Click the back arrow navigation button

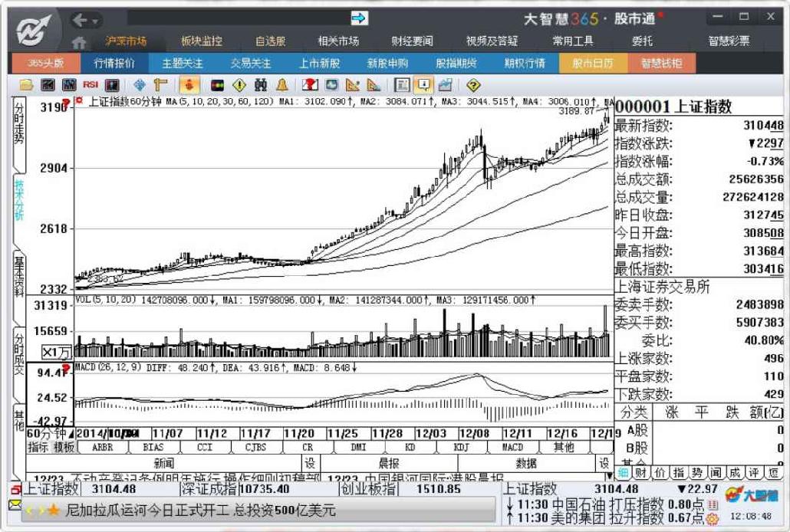80,20
